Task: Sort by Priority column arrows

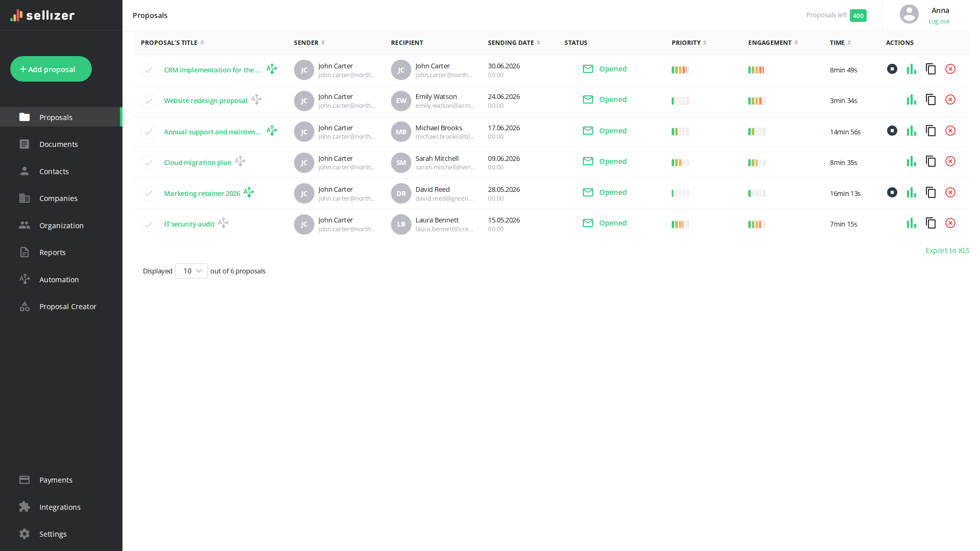Action: coord(705,43)
